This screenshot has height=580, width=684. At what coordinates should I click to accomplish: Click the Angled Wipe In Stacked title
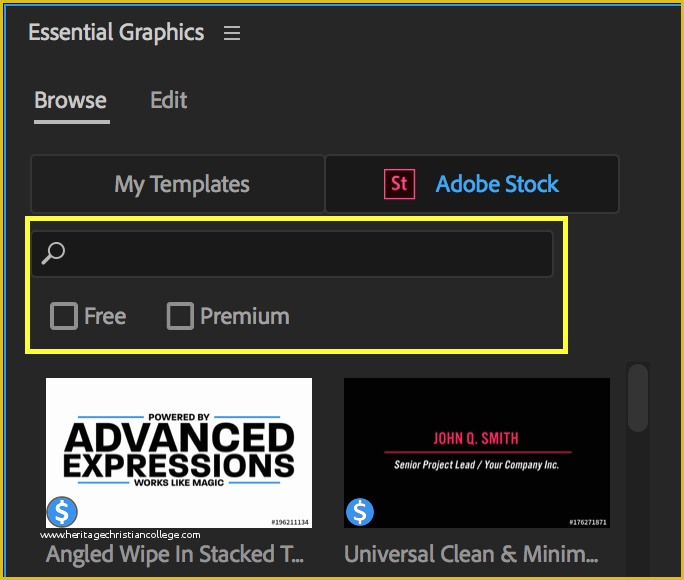tap(175, 554)
